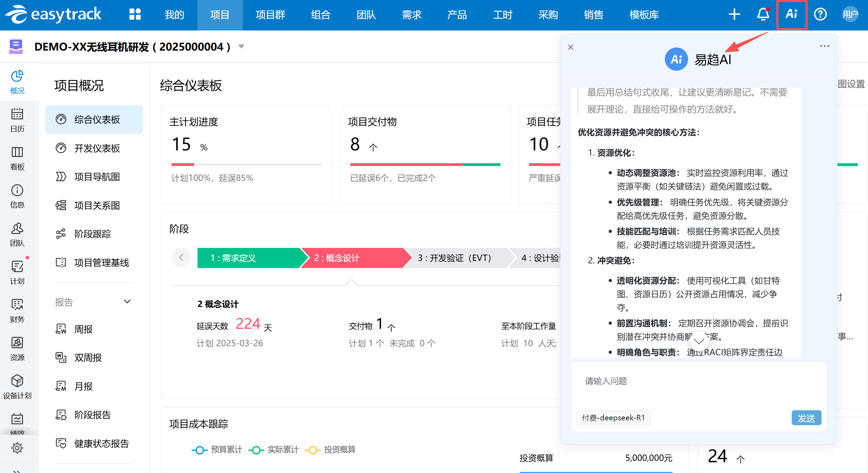Image resolution: width=868 pixels, height=473 pixels.
Task: Open the 易趋AI assistant icon in header
Action: coord(792,15)
